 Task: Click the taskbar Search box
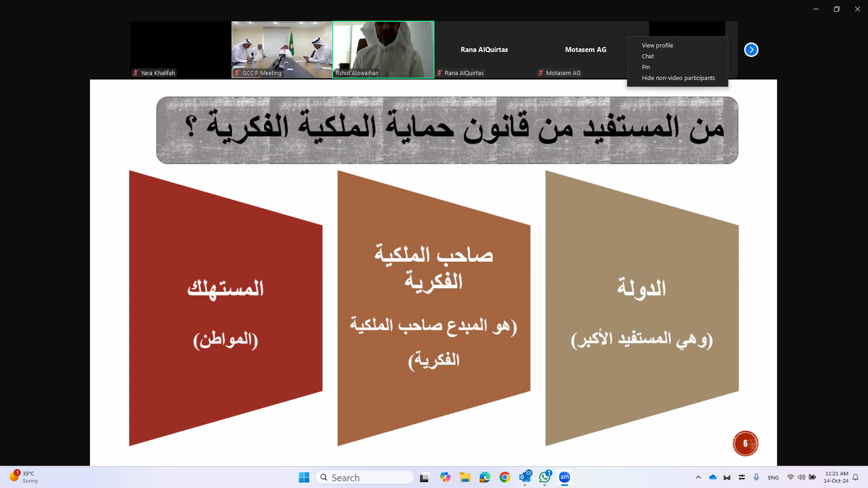point(364,478)
